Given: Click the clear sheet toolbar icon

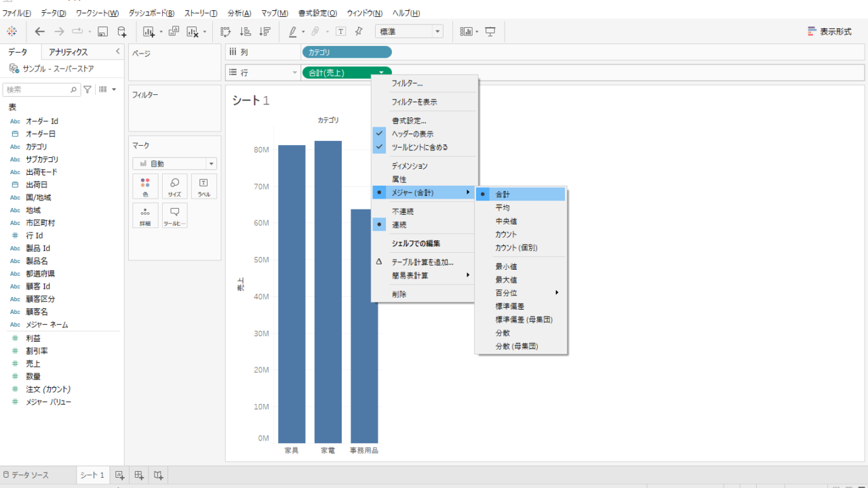Looking at the screenshot, I should (x=193, y=31).
